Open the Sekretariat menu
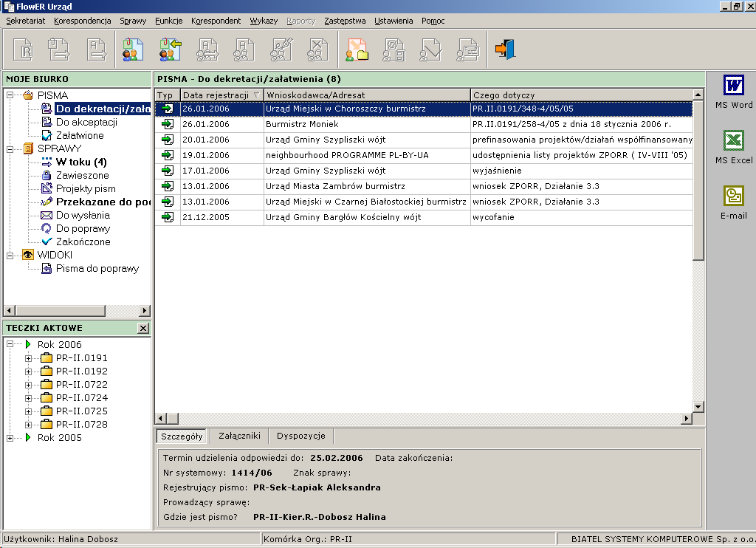 (26, 21)
